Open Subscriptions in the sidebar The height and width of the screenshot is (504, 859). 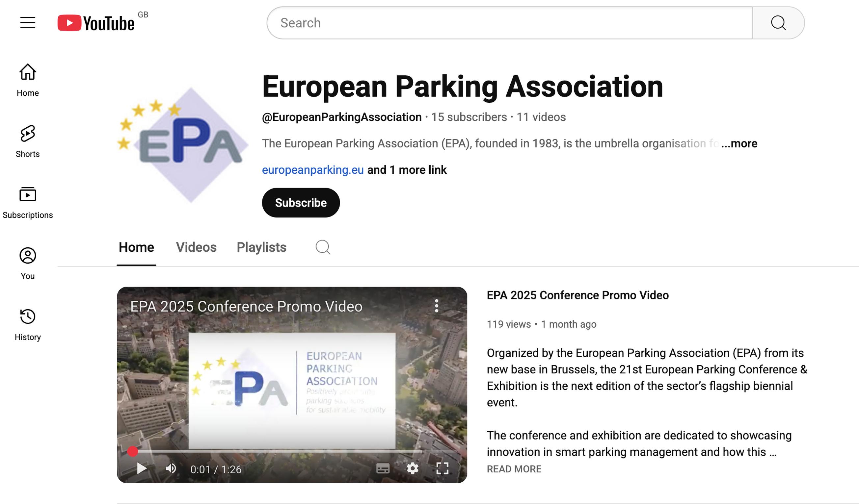28,202
